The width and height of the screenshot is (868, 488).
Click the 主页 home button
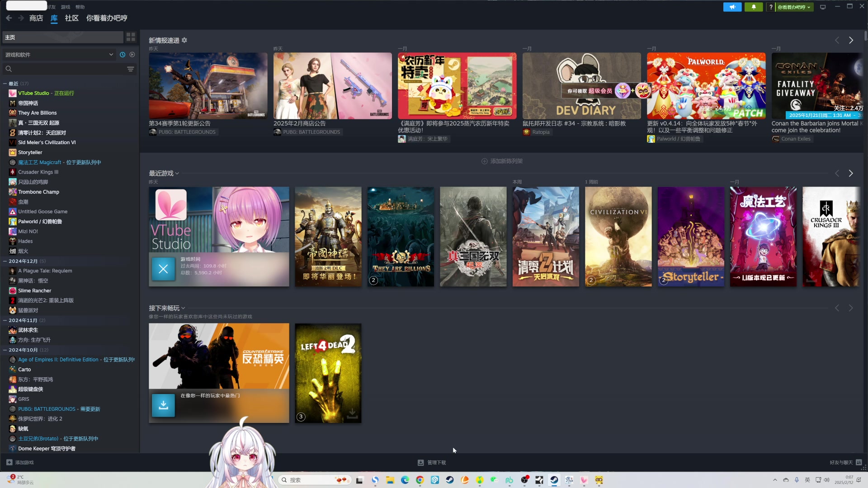pyautogui.click(x=63, y=37)
